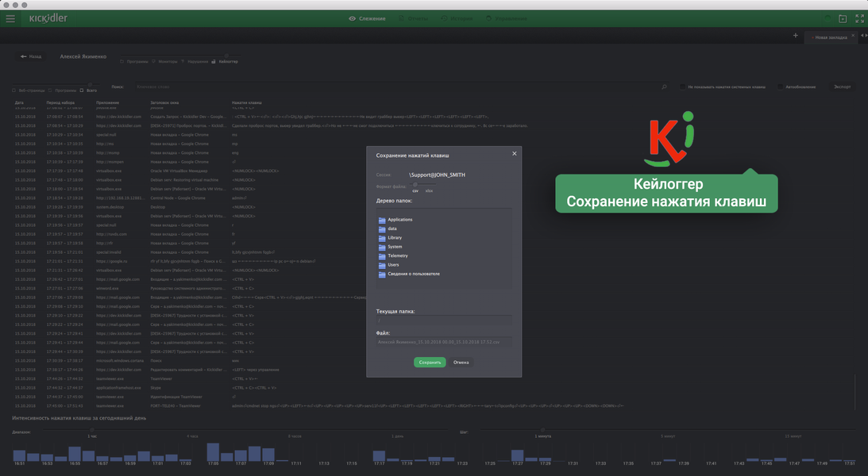The width and height of the screenshot is (868, 476).
Task: Click the Library folder icon
Action: click(382, 238)
